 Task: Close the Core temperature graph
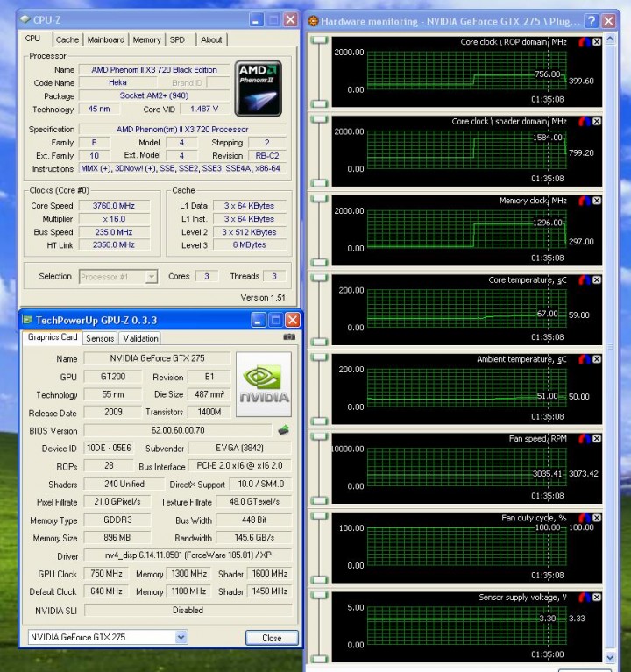[597, 279]
